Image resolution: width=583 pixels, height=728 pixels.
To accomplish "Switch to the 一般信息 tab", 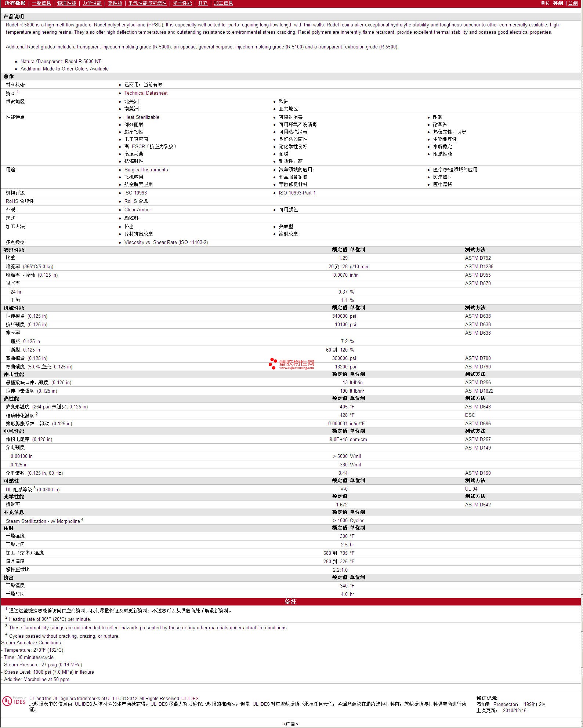I will click(41, 3).
